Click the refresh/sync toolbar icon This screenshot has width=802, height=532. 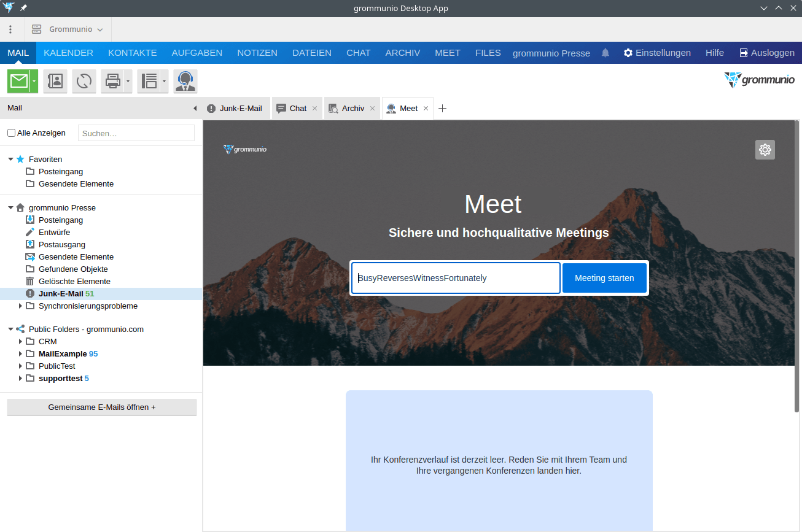pos(84,81)
